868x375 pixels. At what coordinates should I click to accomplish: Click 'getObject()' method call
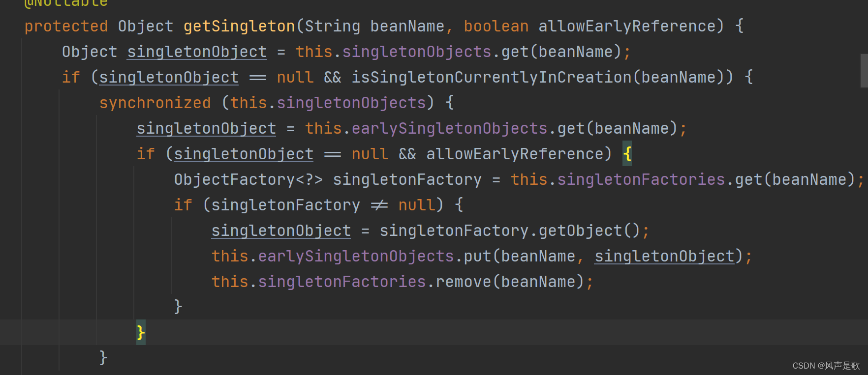coord(589,231)
